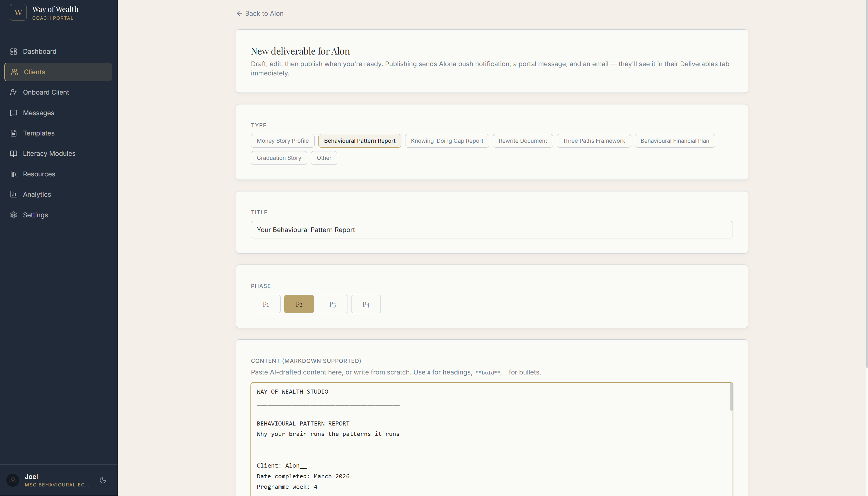Select the Money Story Profile type
This screenshot has height=496, width=868.
tap(282, 140)
